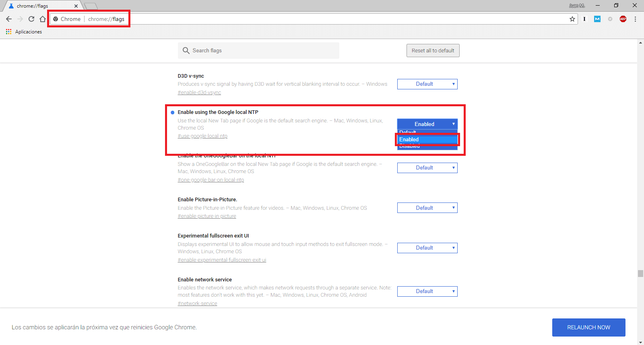
Task: Click the site info icon in address bar
Action: click(x=56, y=19)
